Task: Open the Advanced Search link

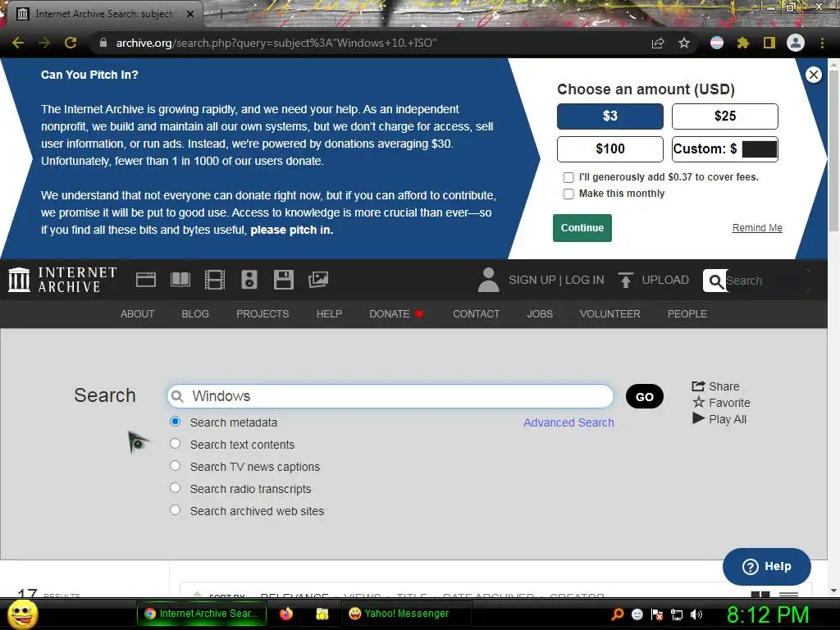Action: tap(568, 422)
